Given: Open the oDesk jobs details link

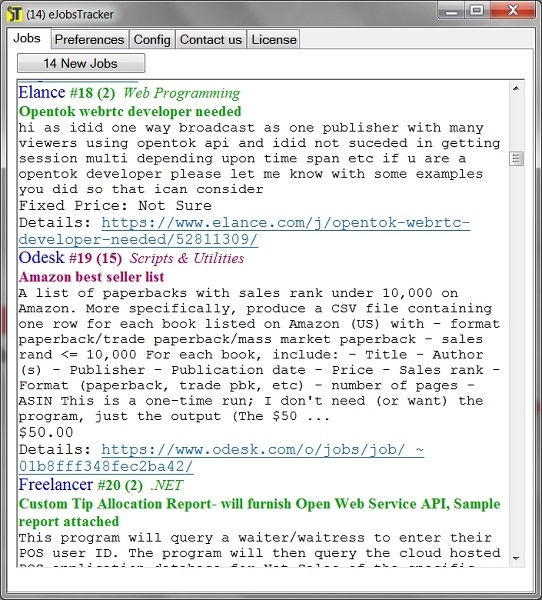Looking at the screenshot, I should coord(221,458).
